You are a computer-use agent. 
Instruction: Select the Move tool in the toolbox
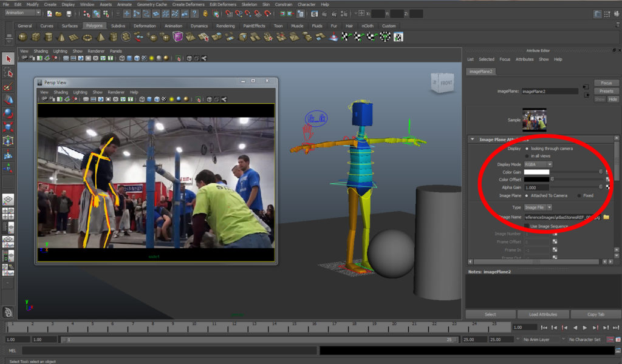[x=8, y=100]
